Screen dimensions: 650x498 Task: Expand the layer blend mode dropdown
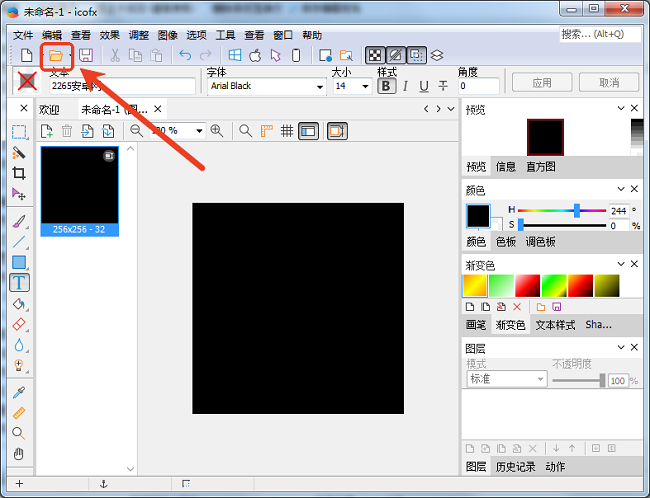point(540,380)
